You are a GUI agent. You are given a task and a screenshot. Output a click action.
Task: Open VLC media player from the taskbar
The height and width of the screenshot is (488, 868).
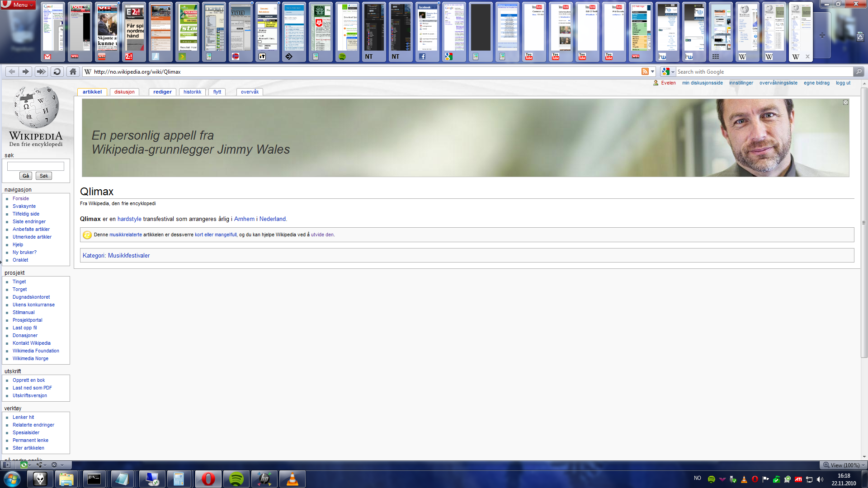[292, 479]
